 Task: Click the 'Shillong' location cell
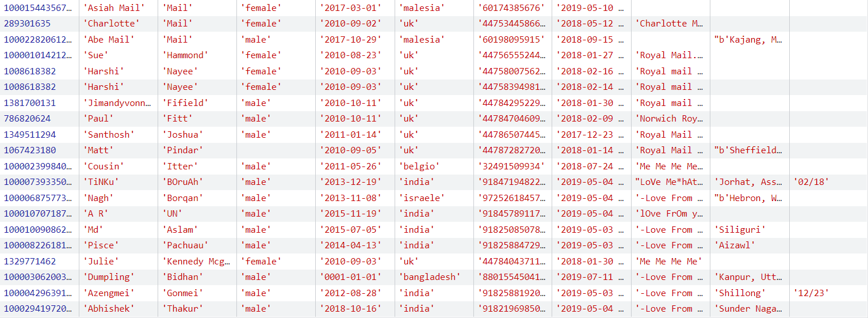[740, 293]
